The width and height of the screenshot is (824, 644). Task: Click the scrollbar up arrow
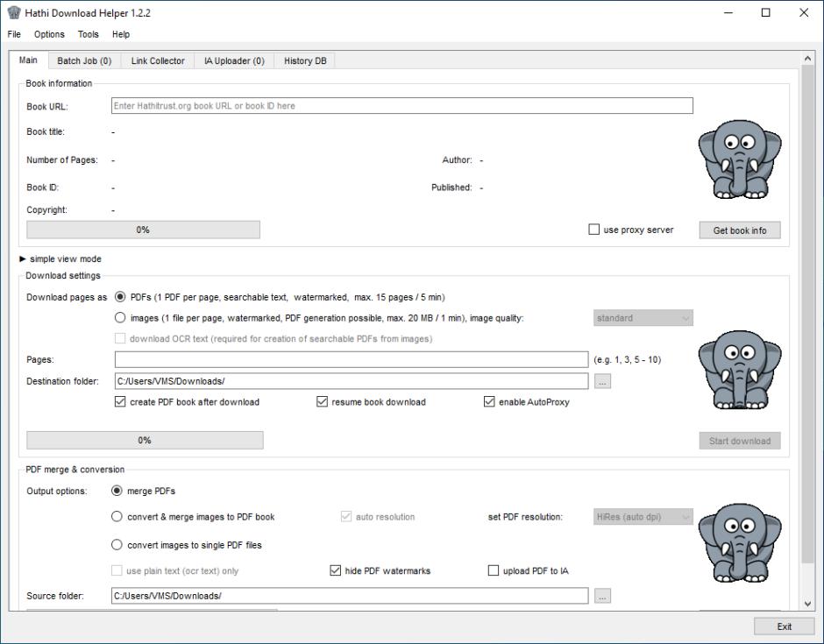point(807,59)
